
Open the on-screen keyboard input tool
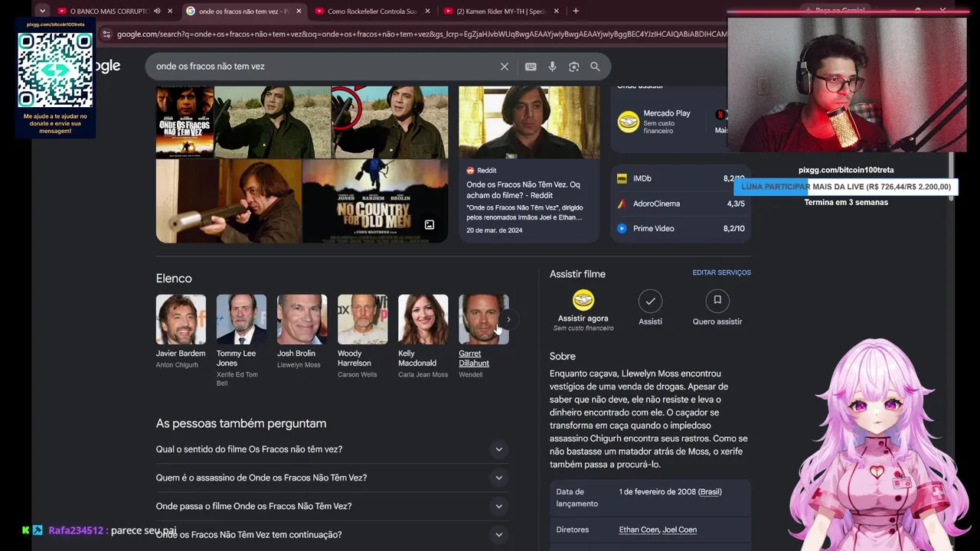tap(531, 67)
